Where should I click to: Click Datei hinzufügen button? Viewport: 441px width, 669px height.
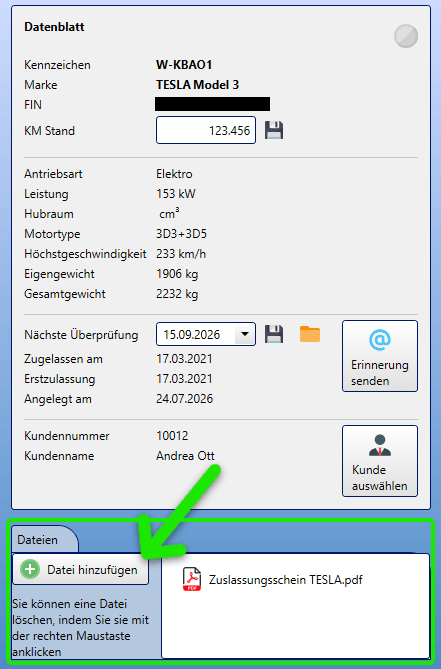(x=81, y=569)
